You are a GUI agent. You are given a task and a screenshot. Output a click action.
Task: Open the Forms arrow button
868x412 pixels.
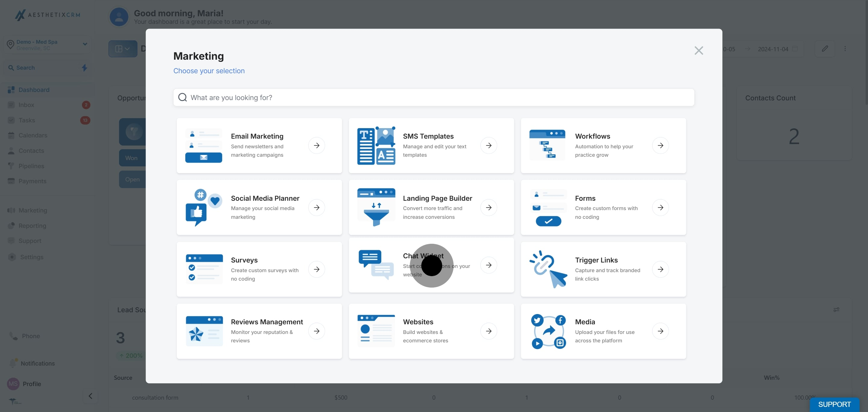660,207
